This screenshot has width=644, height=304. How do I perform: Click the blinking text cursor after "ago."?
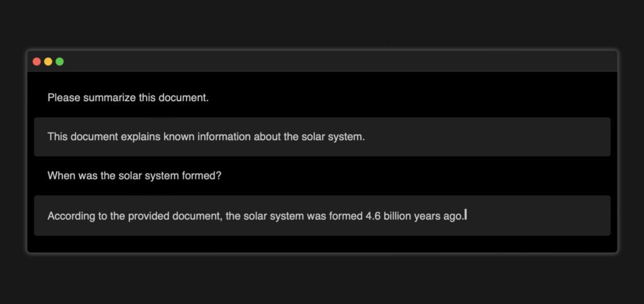coord(465,215)
